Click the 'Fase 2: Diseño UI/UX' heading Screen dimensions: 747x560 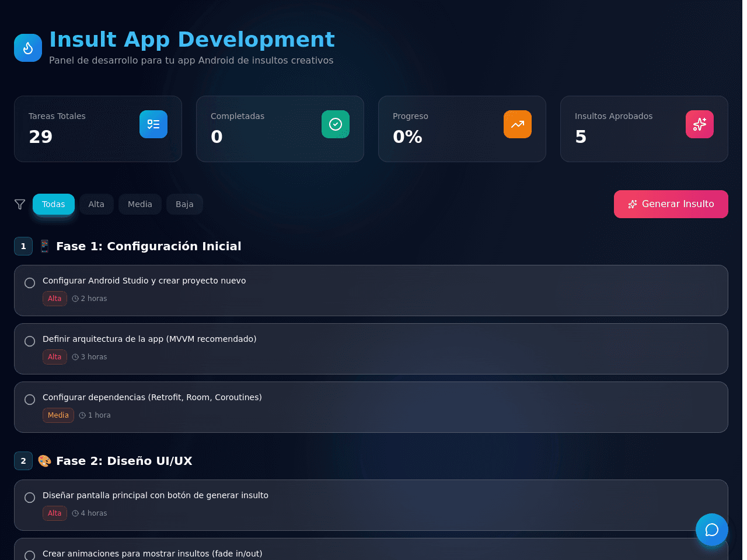pos(124,461)
